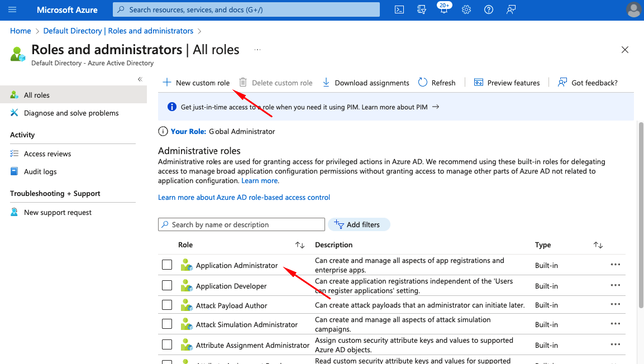The height and width of the screenshot is (364, 644).
Task: Focus the Search by name or description field
Action: pyautogui.click(x=241, y=224)
